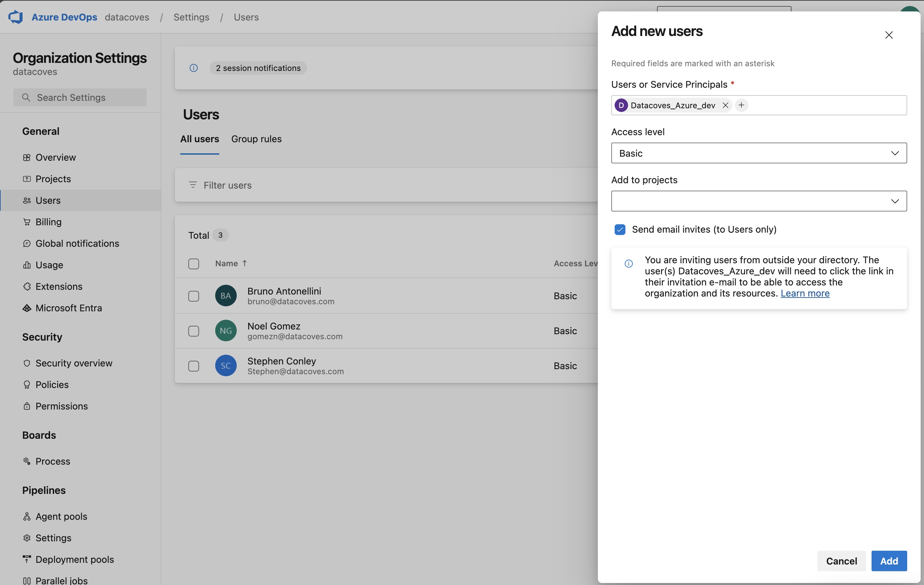Click Stephen@datacoves.com email text
This screenshot has width=924, height=585.
tap(296, 371)
